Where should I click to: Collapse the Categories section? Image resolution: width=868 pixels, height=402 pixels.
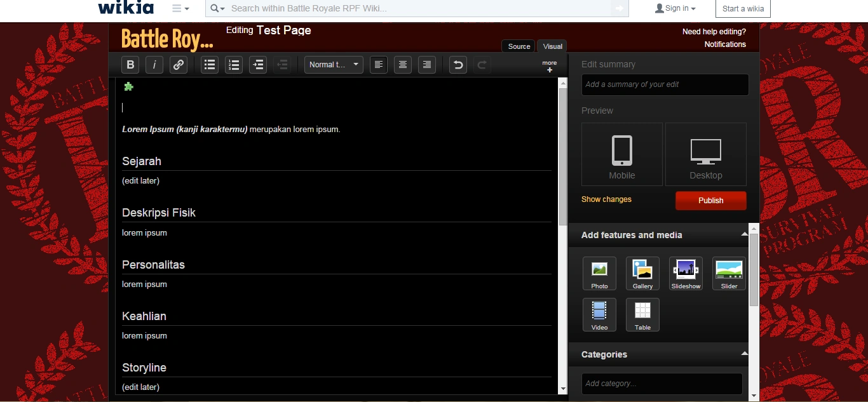click(x=744, y=354)
